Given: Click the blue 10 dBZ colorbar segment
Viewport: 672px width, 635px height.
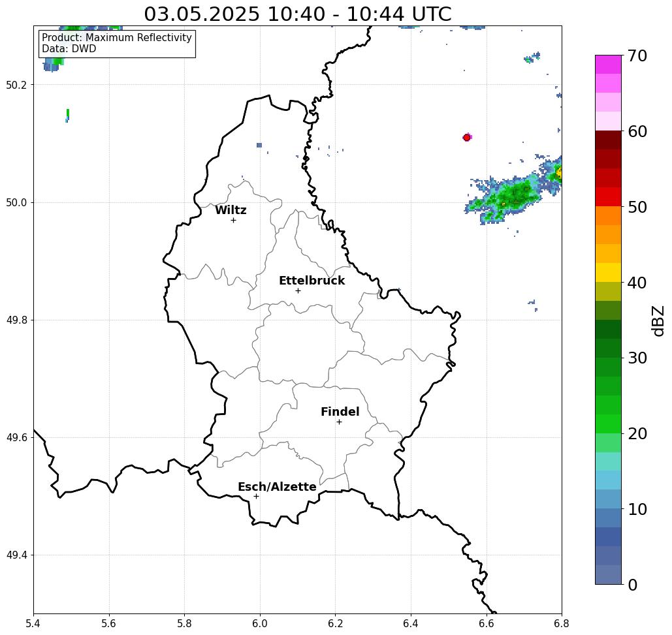Looking at the screenshot, I should click(x=608, y=518).
